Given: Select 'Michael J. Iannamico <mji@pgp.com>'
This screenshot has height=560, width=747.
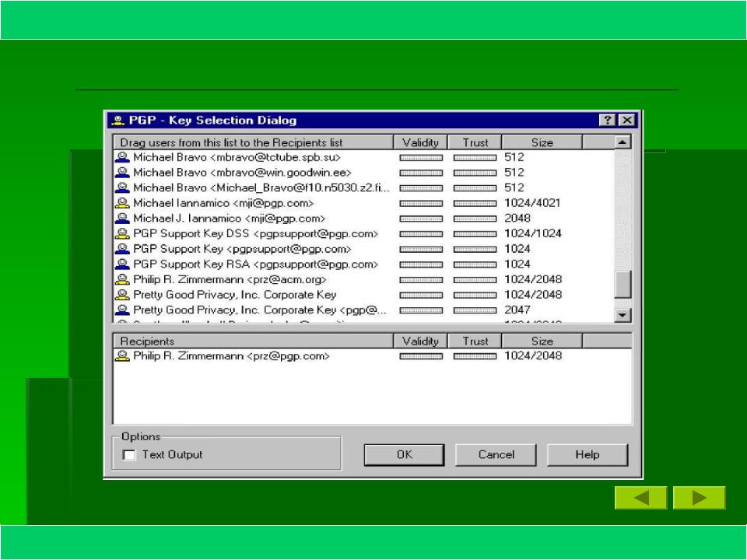Looking at the screenshot, I should click(x=229, y=219).
